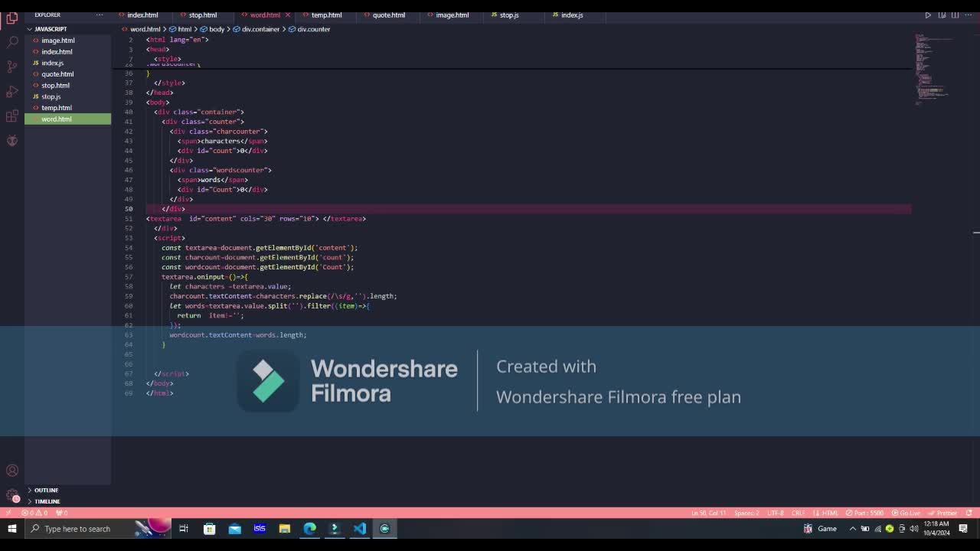Change language mode from HTML
980x551 pixels.
click(x=830, y=513)
